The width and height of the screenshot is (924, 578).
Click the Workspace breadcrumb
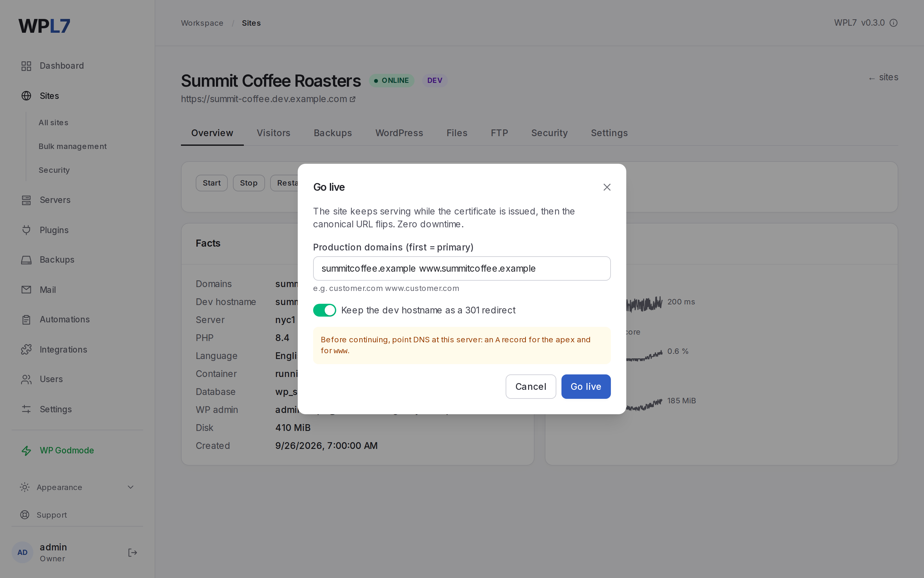point(202,23)
